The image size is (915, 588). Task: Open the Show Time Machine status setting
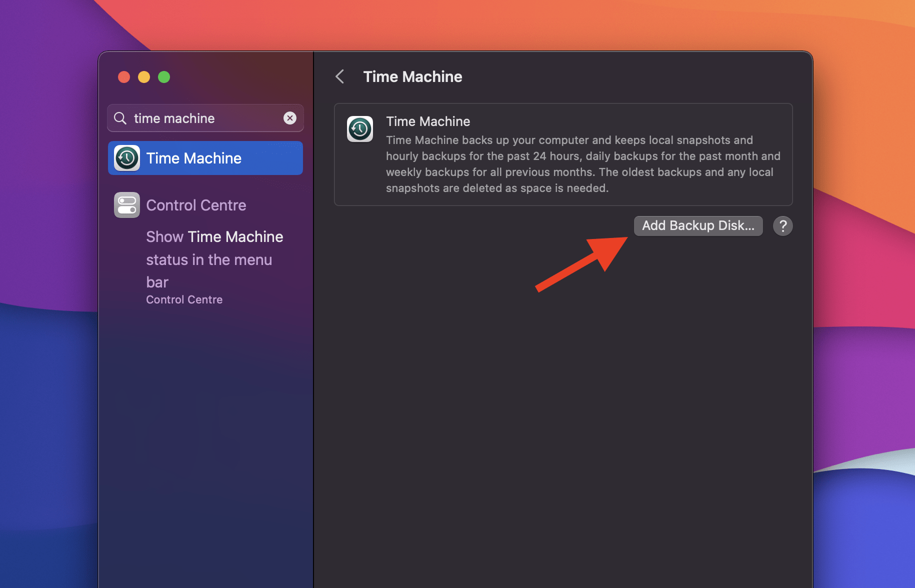(x=214, y=259)
